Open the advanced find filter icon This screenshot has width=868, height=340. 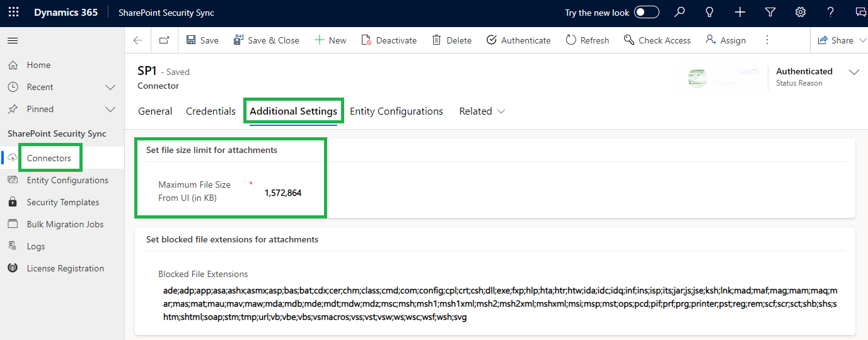pyautogui.click(x=770, y=13)
